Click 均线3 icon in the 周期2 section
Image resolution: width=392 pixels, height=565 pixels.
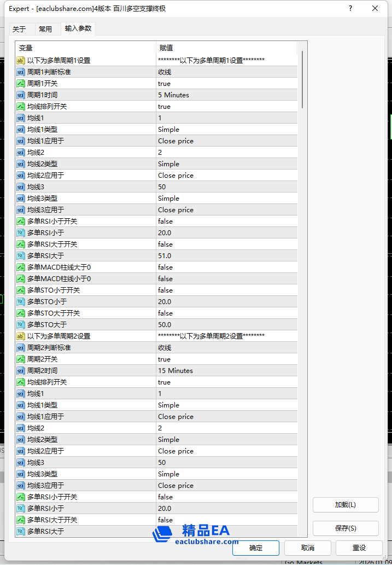click(x=21, y=463)
